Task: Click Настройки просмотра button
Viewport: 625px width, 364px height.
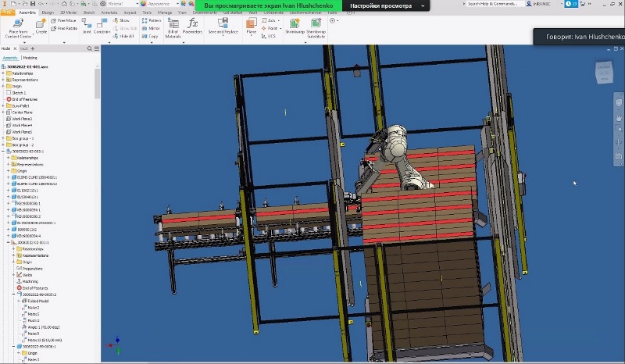Action: pos(383,5)
